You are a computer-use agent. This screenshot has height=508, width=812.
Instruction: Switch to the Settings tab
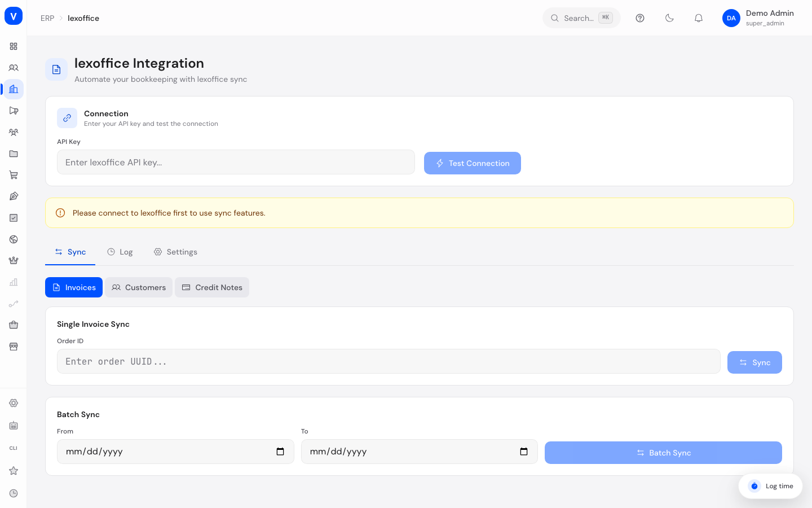point(175,252)
